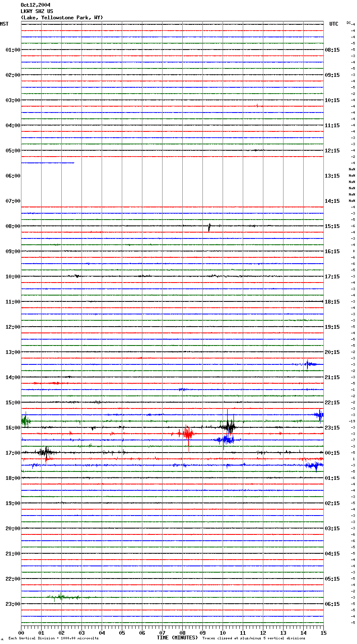The height and width of the screenshot is (644, 357).
Task: Click minute 00 on bottom axis
Action: coord(21,633)
